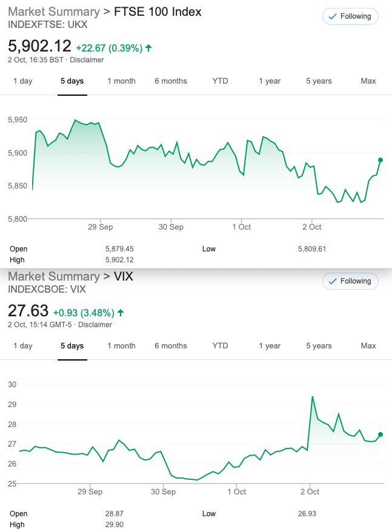Select '6 months' tab in FTSE 100 chart

[171, 81]
